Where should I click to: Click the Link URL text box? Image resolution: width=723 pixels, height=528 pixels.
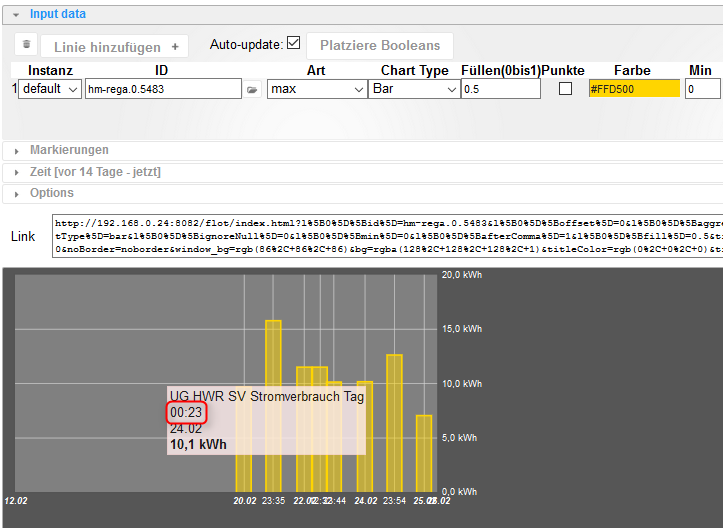click(x=387, y=236)
